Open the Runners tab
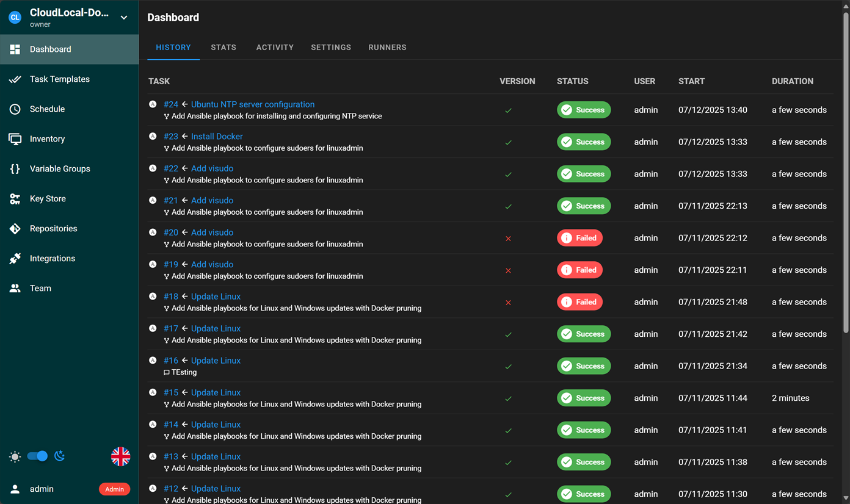Viewport: 850px width, 504px height. [387, 48]
